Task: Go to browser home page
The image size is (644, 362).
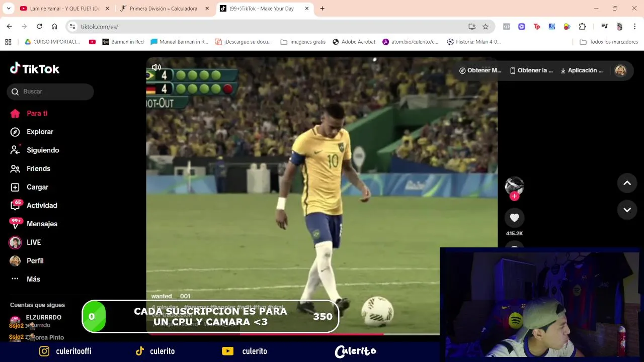Action: 54,26
